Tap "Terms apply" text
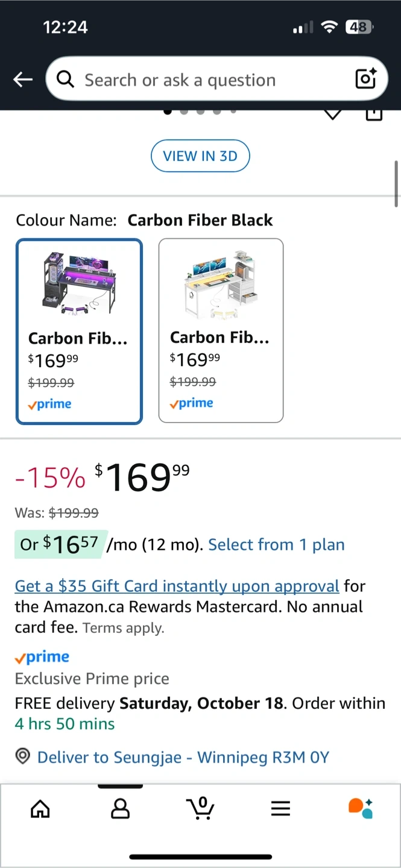This screenshot has height=868, width=401. tap(124, 628)
